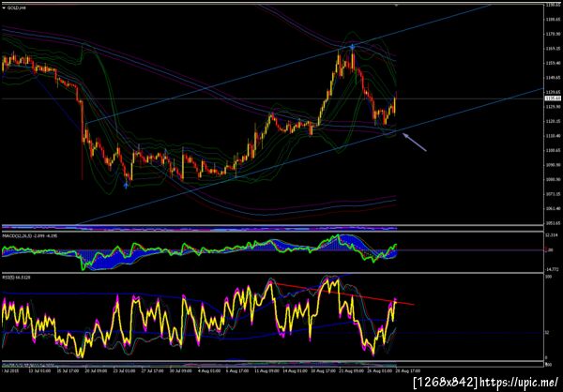The width and height of the screenshot is (563, 392).
Task: Click the 1149.65 price axis label
Action: tap(553, 78)
